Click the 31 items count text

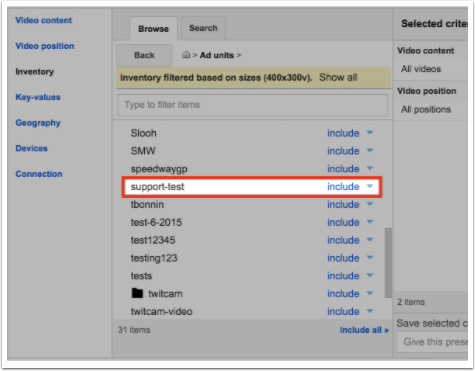(x=134, y=330)
